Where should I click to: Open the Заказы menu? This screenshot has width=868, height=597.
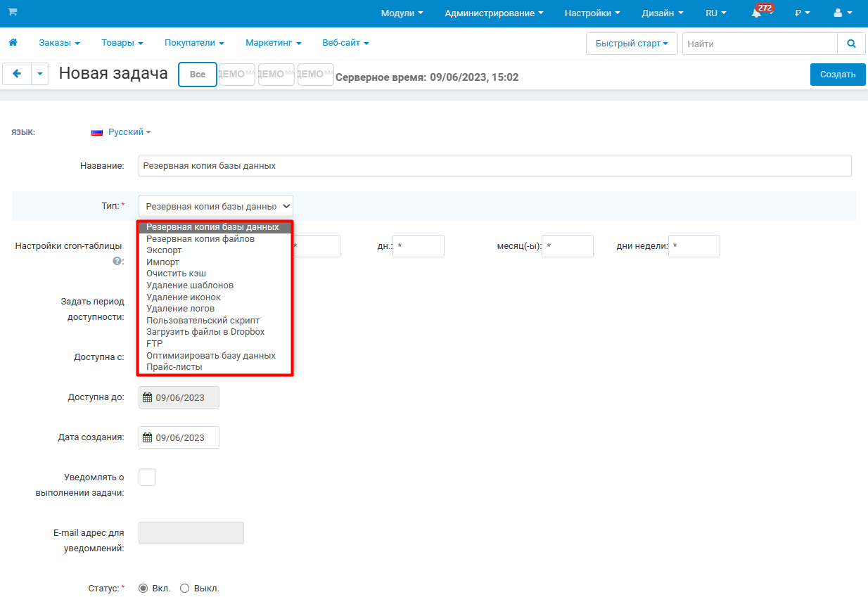60,43
